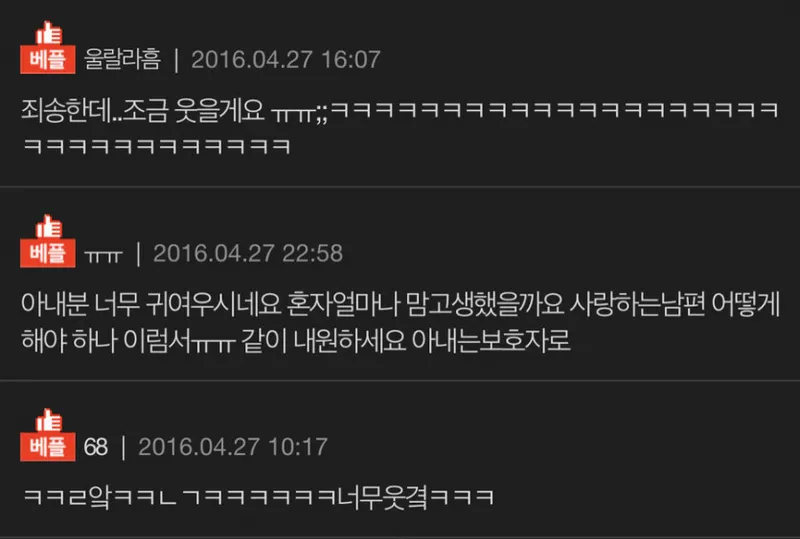800x539 pixels.
Task: Click the second row of ㅋㅋㅋ in 울랄라흠's comment
Action: (x=157, y=146)
